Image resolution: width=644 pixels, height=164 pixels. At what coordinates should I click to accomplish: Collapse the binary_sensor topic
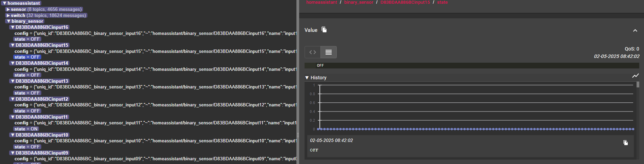click(x=8, y=21)
